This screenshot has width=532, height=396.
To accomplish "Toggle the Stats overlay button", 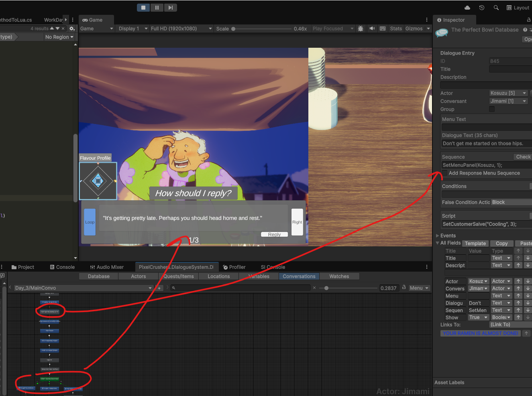I will point(396,28).
